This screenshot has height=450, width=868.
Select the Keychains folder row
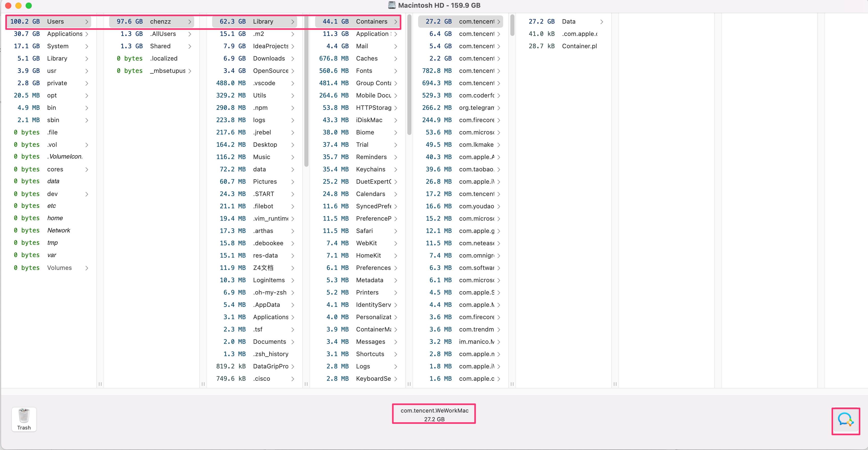click(370, 169)
